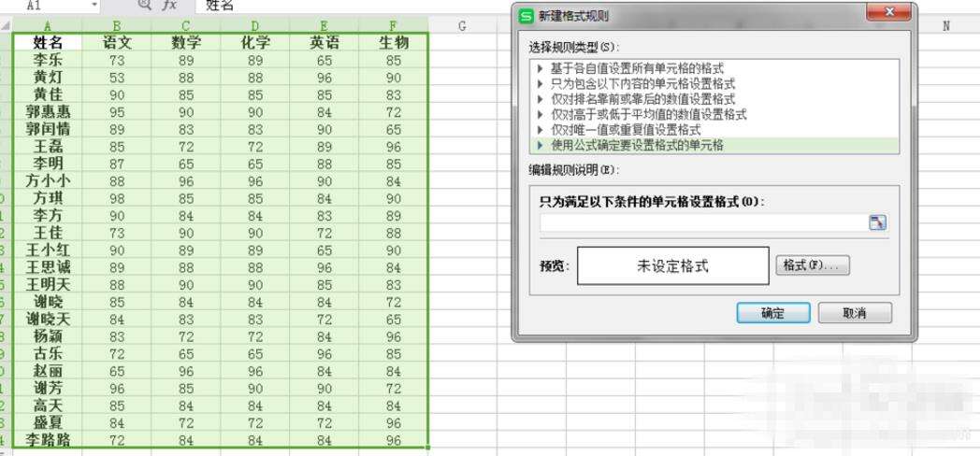The width and height of the screenshot is (980, 456).
Task: Click header cell 化学
Action: pos(255,42)
